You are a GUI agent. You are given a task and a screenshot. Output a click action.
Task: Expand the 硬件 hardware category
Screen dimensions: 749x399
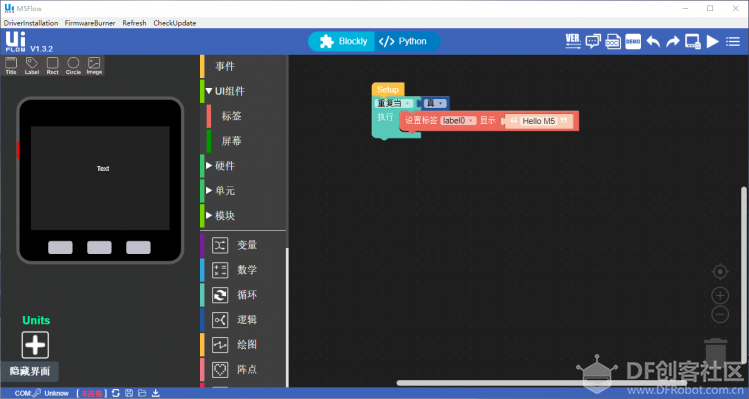(243, 166)
